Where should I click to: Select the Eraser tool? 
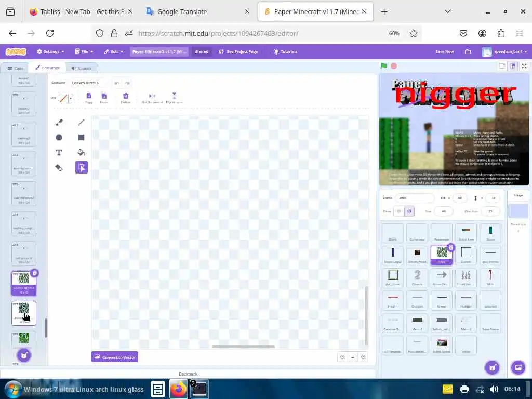pos(59,167)
